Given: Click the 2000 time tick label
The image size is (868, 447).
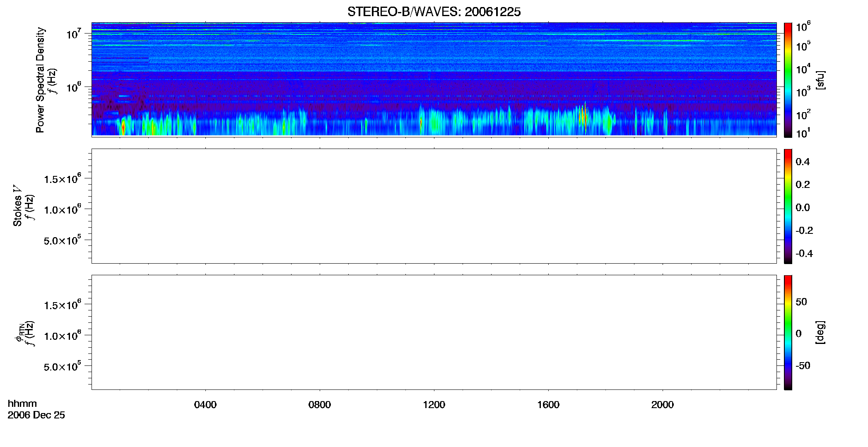Looking at the screenshot, I should tap(663, 405).
